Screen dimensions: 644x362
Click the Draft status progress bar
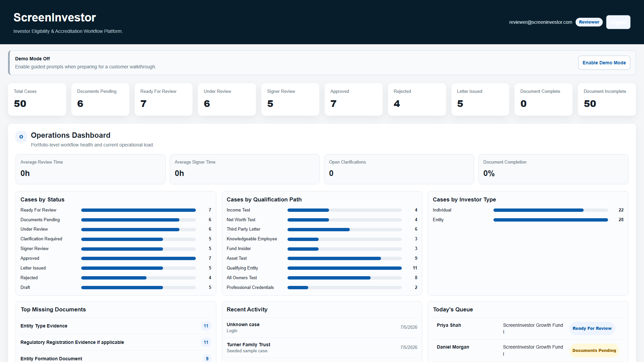(139, 288)
